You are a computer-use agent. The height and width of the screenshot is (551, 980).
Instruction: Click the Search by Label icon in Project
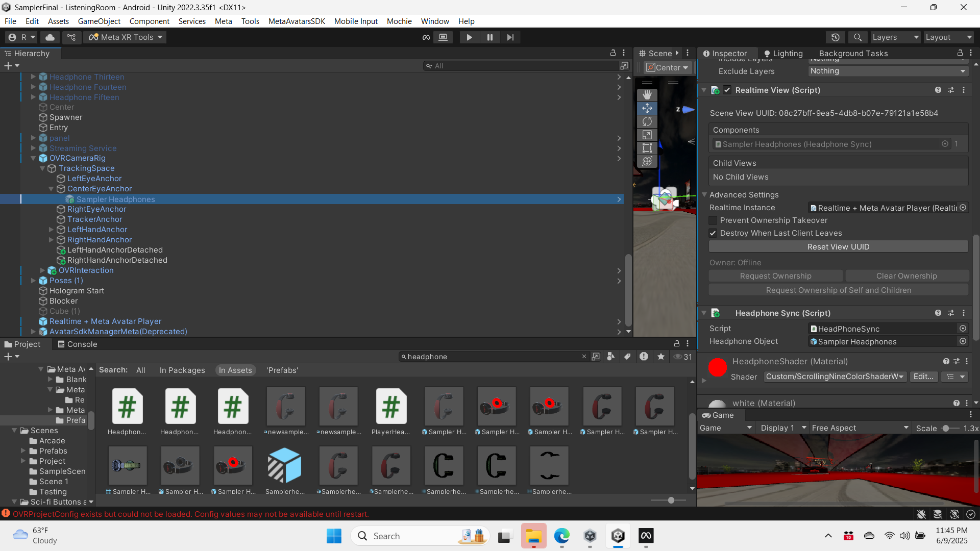[x=627, y=357]
